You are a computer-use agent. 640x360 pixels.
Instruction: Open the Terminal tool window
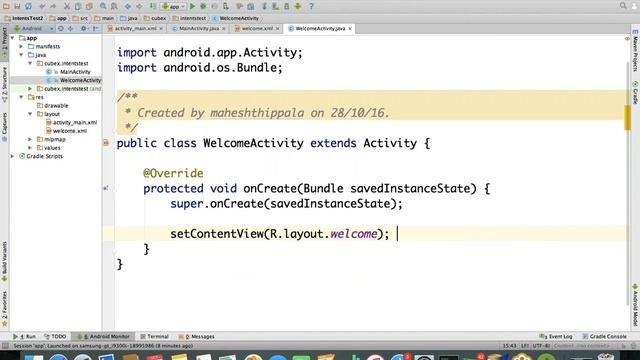[154, 337]
